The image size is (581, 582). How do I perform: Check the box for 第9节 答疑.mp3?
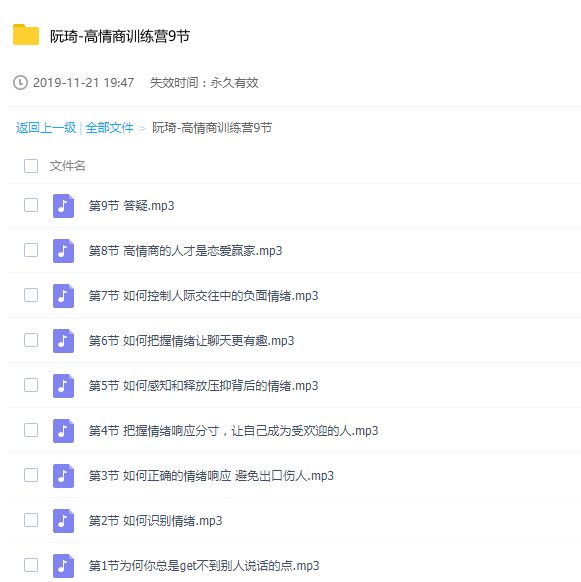pos(31,205)
